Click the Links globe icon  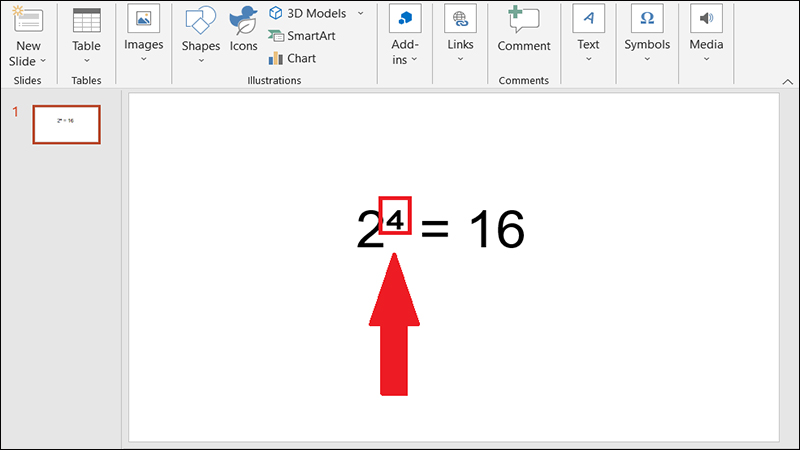pos(460,18)
